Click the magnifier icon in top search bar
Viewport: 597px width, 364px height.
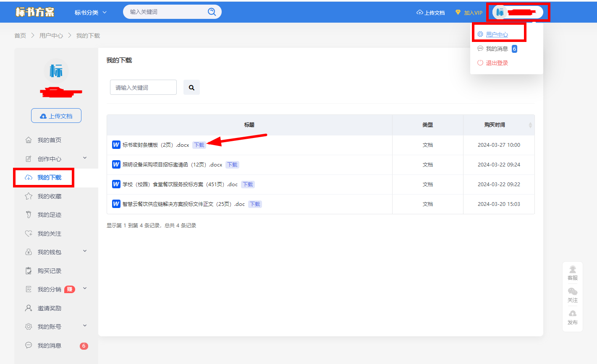[x=212, y=12]
